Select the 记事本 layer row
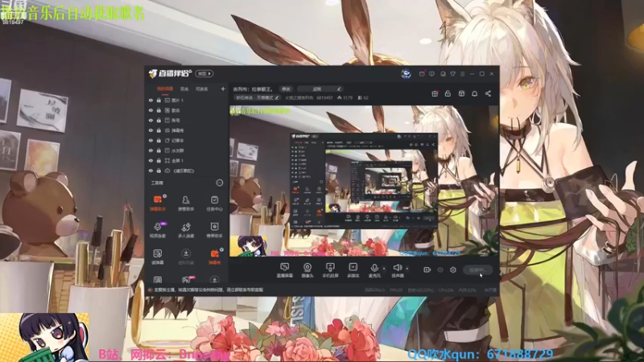This screenshot has width=644, height=362. pos(187,140)
